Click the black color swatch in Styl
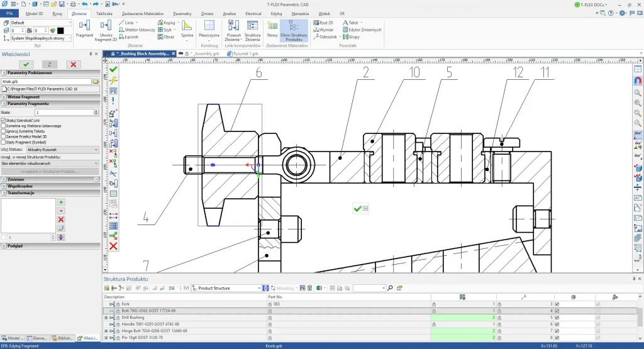 point(60,30)
